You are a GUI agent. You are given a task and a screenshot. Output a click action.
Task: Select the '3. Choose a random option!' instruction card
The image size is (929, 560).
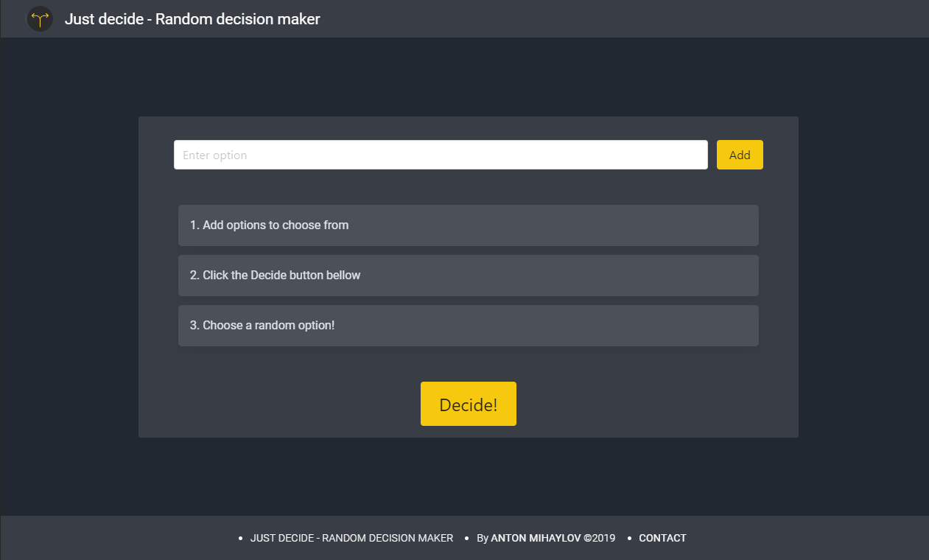tap(469, 325)
